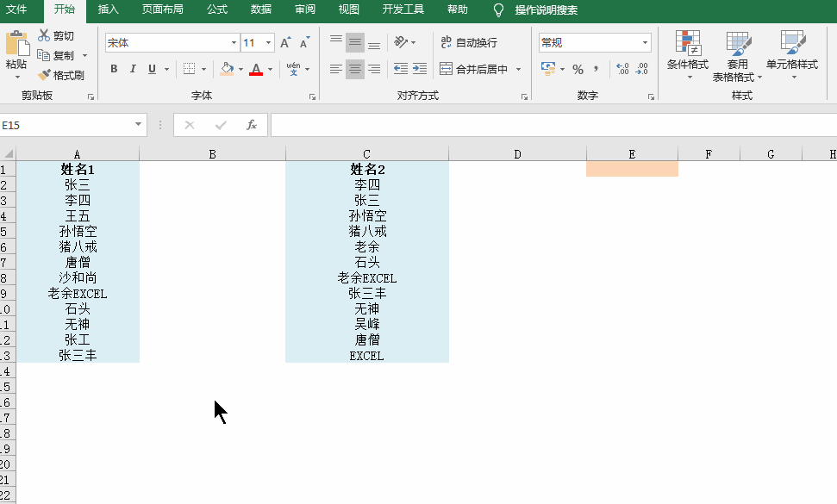Open the 文件 (File) tab
The width and height of the screenshot is (837, 504).
click(x=16, y=9)
